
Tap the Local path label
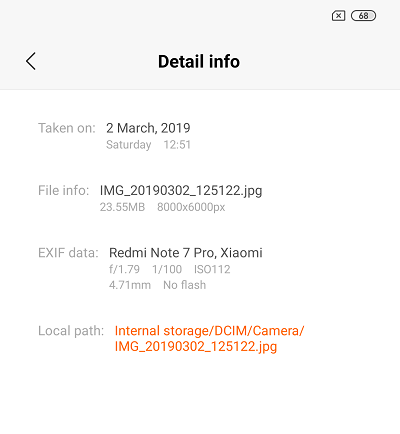(71, 331)
